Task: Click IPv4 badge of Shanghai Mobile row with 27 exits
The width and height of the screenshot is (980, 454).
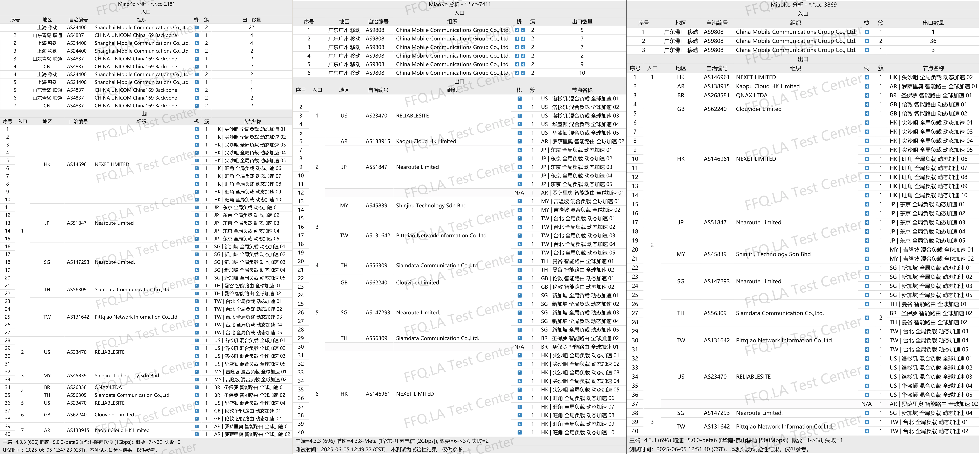Action: pyautogui.click(x=197, y=27)
